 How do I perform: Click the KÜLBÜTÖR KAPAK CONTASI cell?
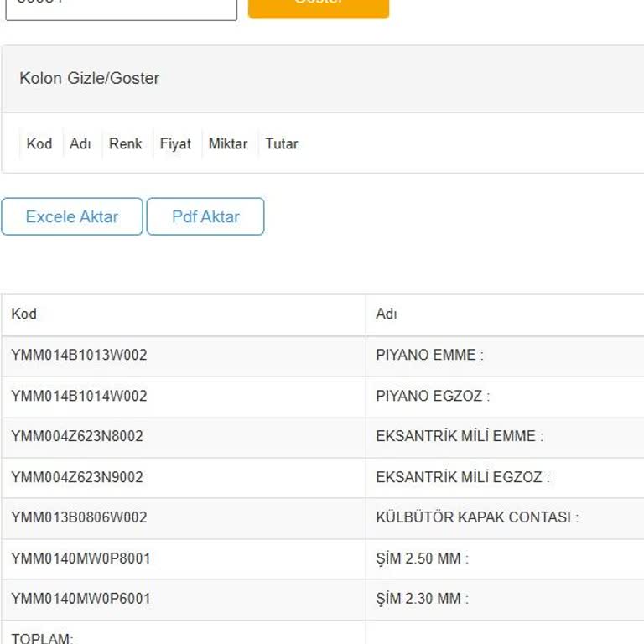click(x=505, y=518)
